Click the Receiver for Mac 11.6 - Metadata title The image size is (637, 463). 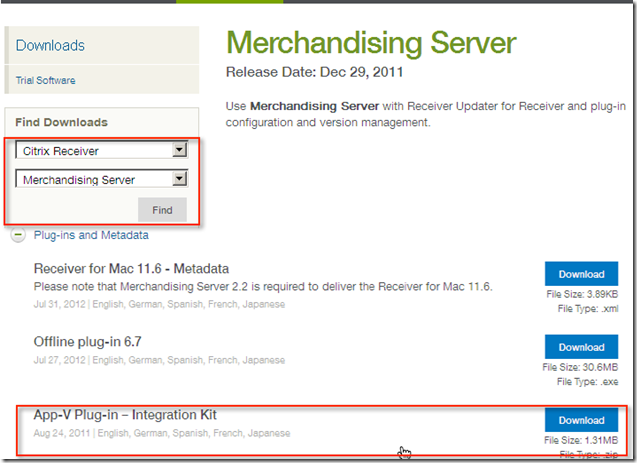131,268
